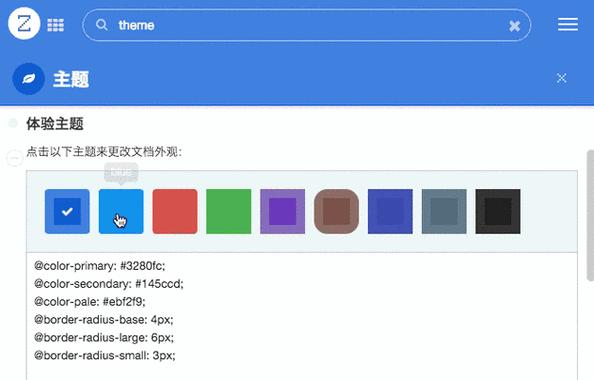Click the search magnifier icon
Image resolution: width=594 pixels, height=380 pixels.
click(102, 25)
